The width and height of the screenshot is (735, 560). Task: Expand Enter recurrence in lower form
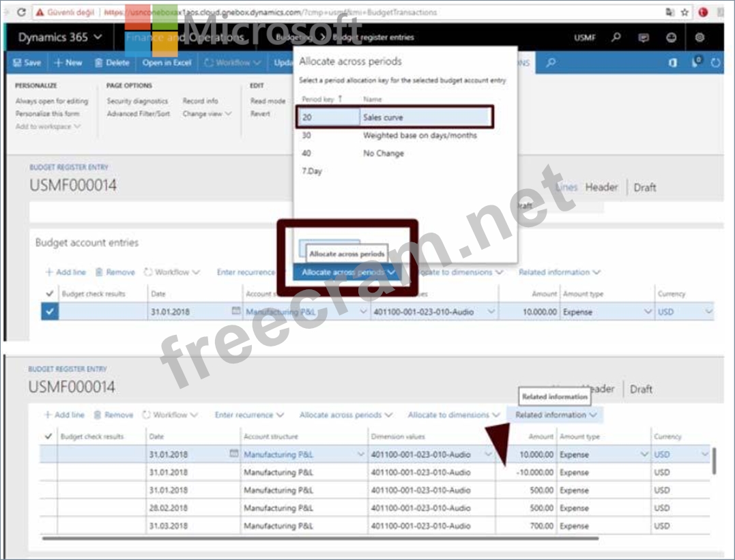coord(249,415)
